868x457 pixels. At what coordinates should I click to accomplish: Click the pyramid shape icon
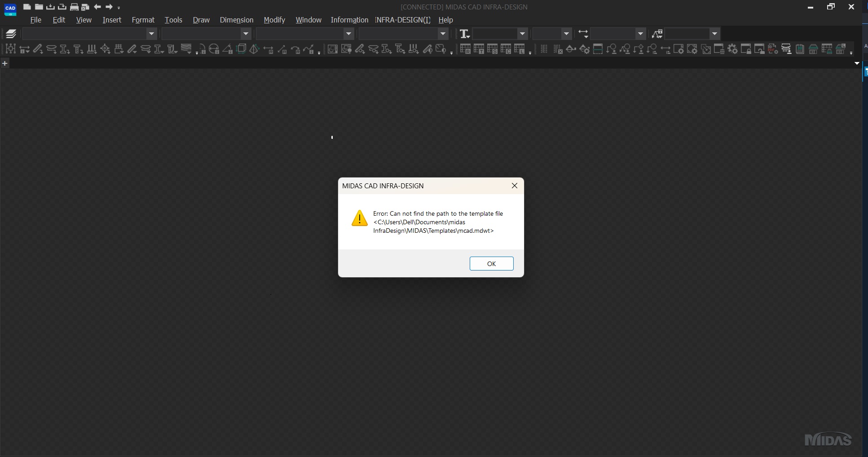[x=254, y=49]
